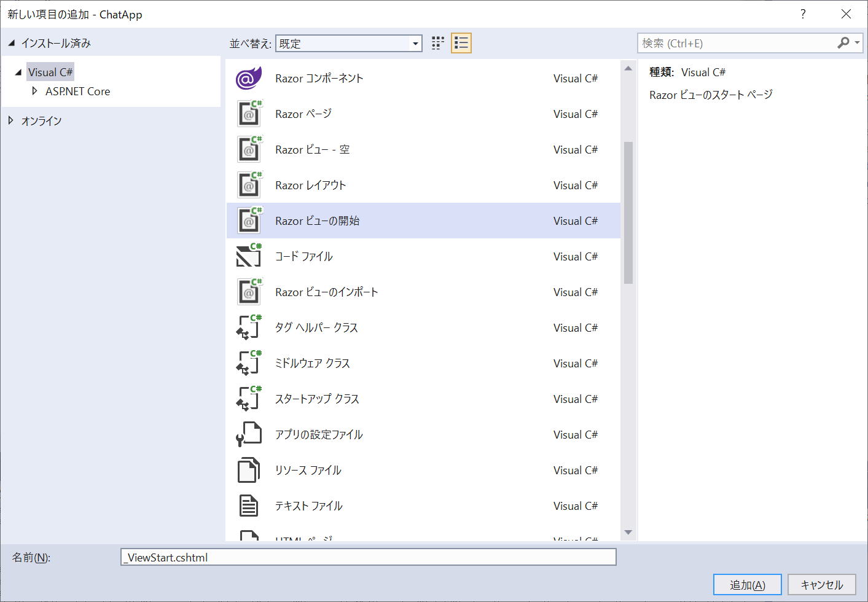This screenshot has height=602, width=868.
Task: Open the 並べ替え sort dropdown
Action: coord(348,44)
